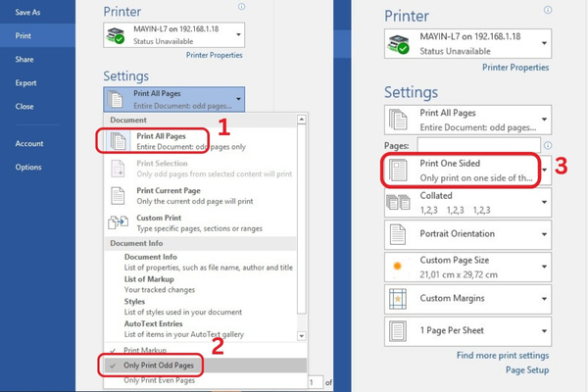Viewport: 588px width, 392px height.
Task: Click the Portrait Orientation page icon
Action: (400, 234)
